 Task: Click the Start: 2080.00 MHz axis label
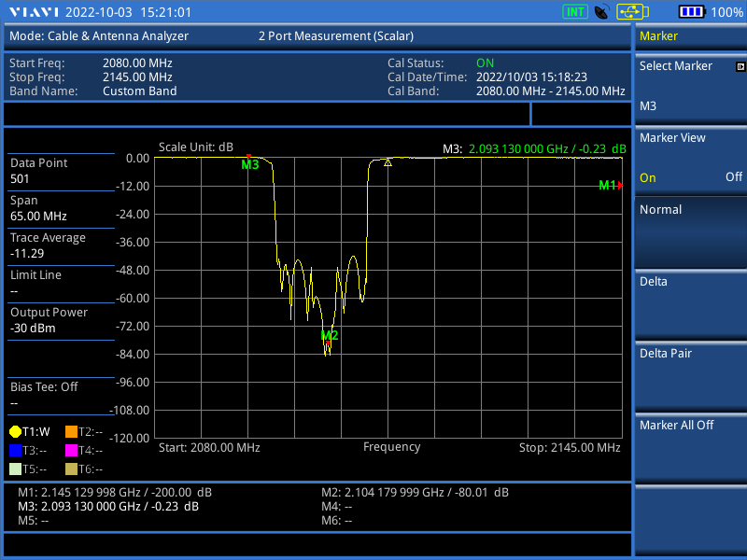click(209, 448)
